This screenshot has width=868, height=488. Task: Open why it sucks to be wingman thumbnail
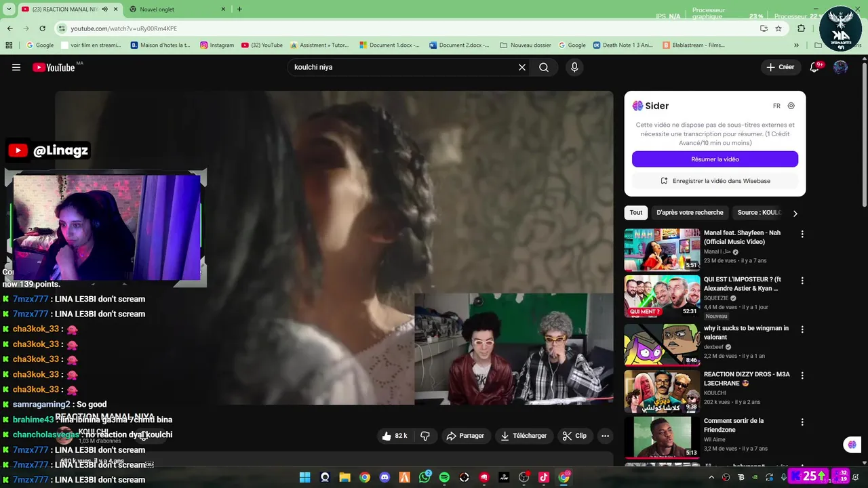click(662, 344)
